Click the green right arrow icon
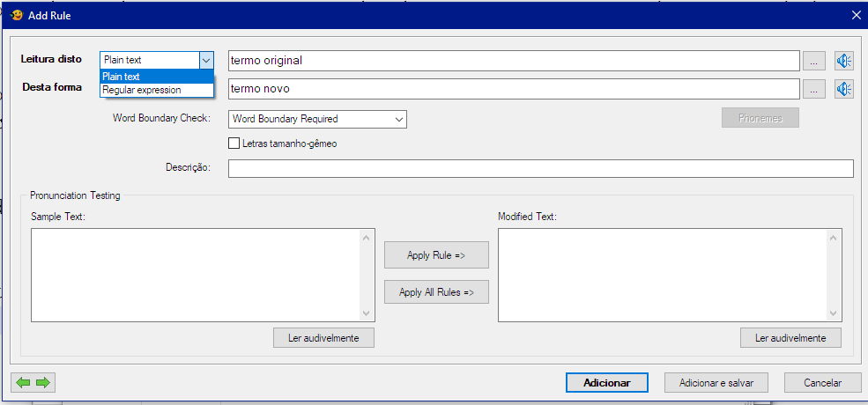This screenshot has width=868, height=405. pos(42,382)
